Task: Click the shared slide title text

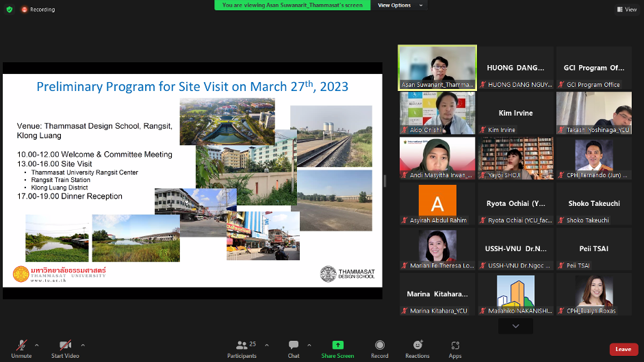Action: [x=192, y=86]
